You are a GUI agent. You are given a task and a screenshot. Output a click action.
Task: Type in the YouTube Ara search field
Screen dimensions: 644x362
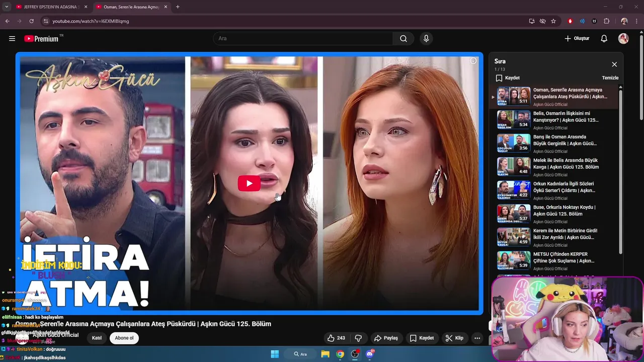tap(303, 39)
